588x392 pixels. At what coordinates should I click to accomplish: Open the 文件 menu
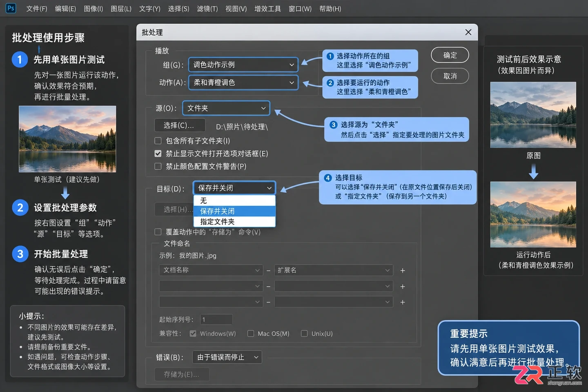click(37, 9)
